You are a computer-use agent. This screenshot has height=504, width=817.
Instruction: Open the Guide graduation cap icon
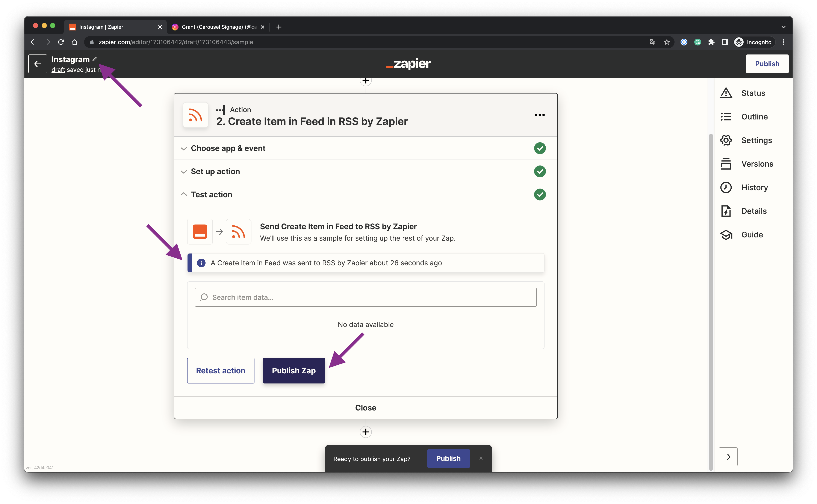point(726,235)
